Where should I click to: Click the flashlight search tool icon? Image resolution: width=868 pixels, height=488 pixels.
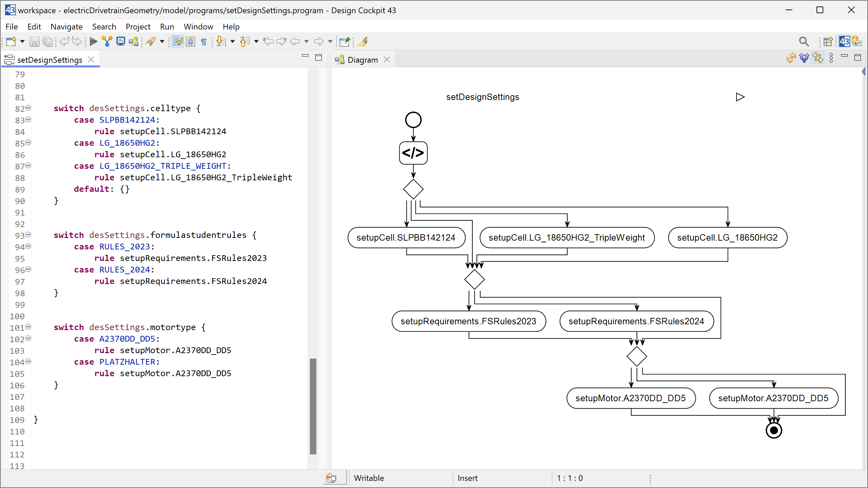pyautogui.click(x=151, y=41)
